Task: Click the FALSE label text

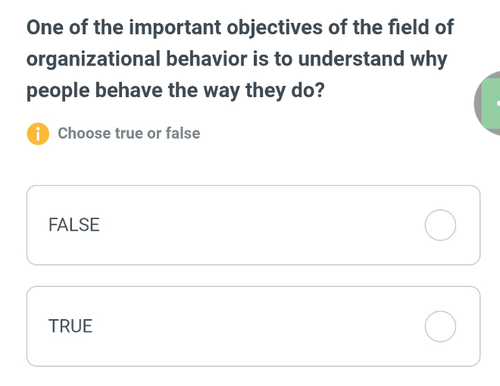Action: (74, 225)
